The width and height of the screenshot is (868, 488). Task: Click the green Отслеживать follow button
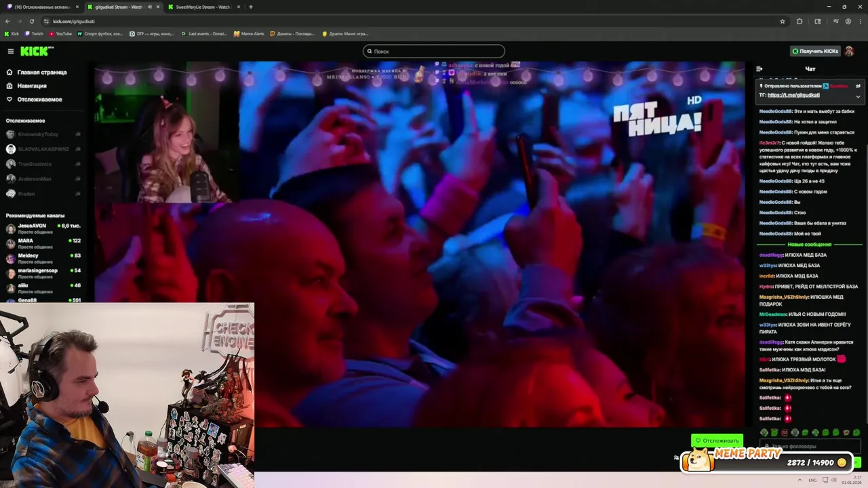point(717,441)
